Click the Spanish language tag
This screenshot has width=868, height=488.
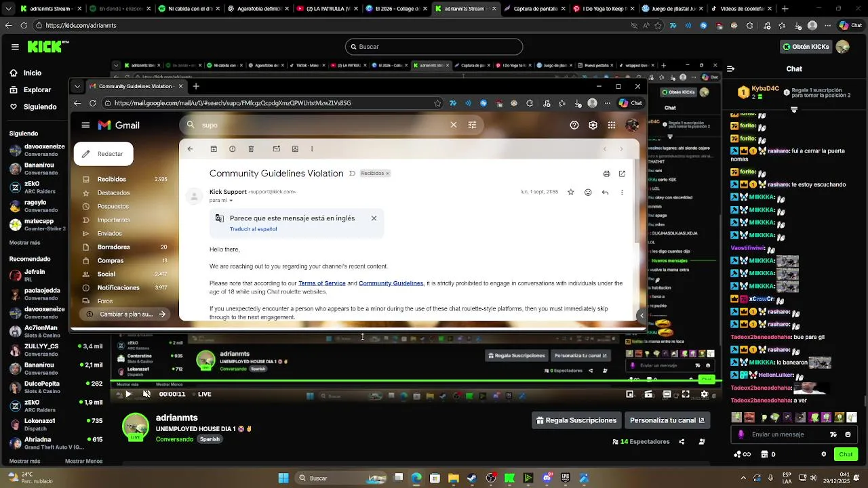210,439
